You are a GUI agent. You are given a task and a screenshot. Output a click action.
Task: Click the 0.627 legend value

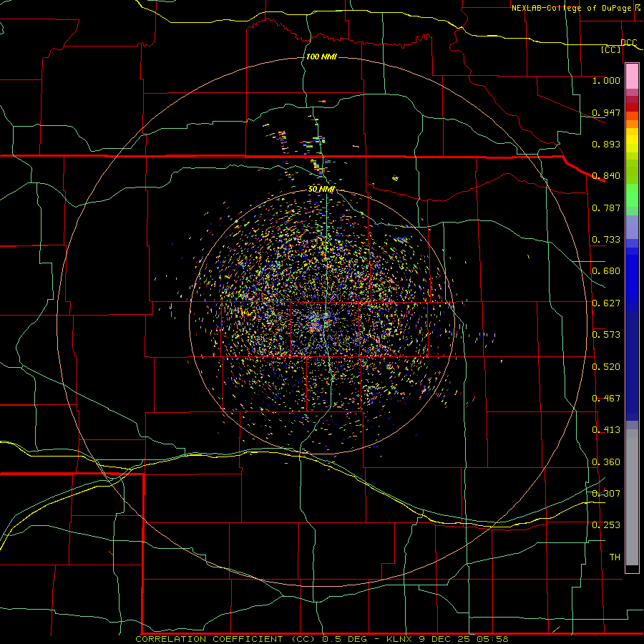tap(606, 303)
